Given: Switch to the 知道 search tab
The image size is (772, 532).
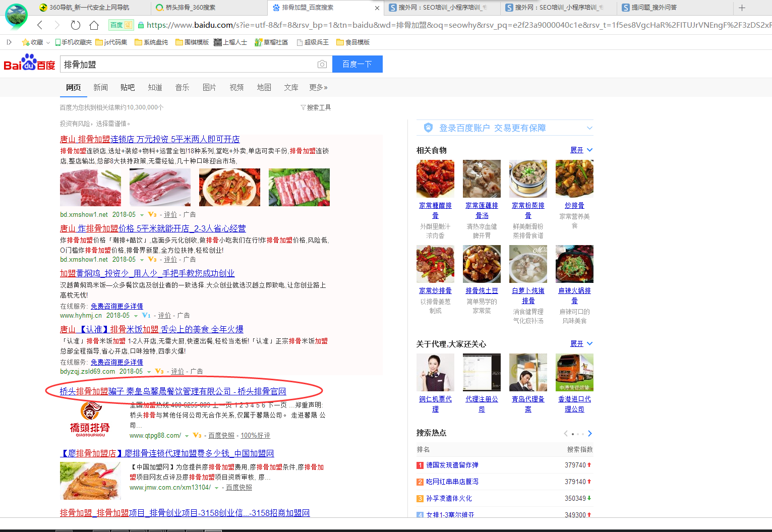Looking at the screenshot, I should click(x=155, y=88).
